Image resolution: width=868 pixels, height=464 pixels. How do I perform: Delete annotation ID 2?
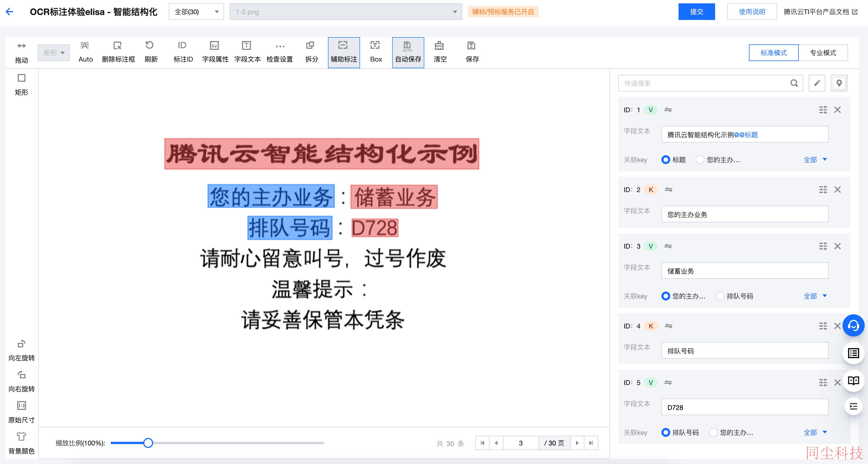pyautogui.click(x=837, y=190)
